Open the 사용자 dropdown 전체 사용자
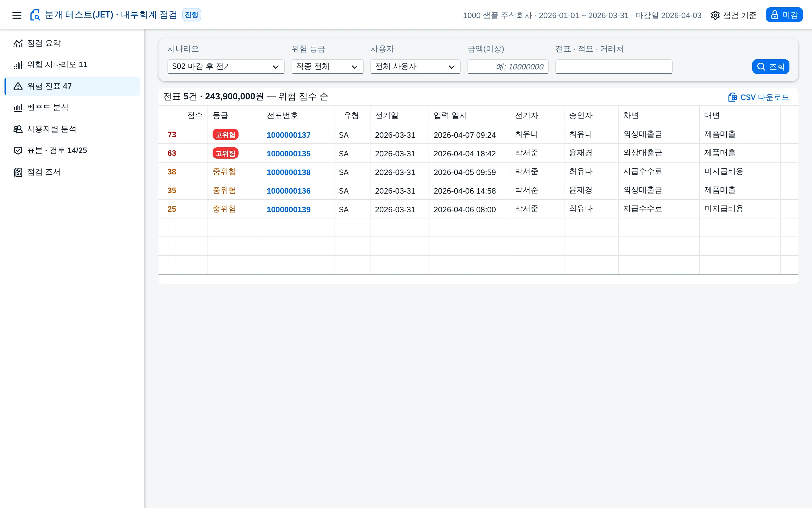812x508 pixels. [415, 67]
